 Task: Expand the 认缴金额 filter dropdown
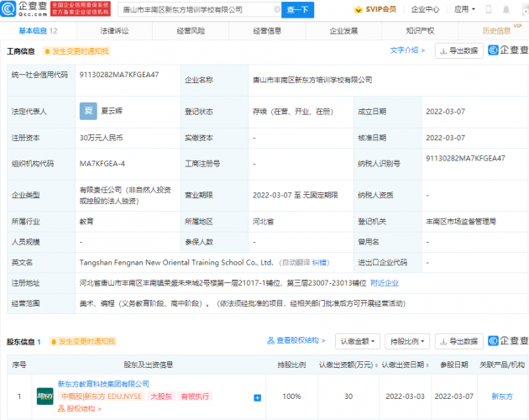[x=358, y=341]
